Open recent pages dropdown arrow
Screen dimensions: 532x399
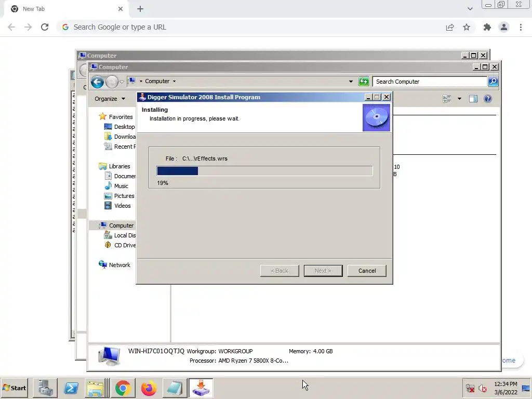click(x=122, y=82)
